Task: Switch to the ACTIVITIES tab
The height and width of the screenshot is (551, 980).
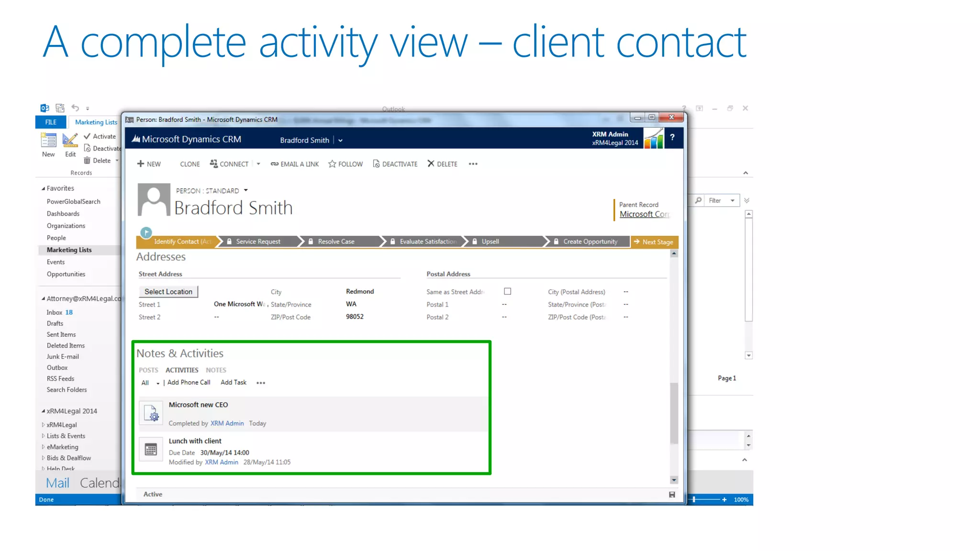Action: tap(182, 370)
